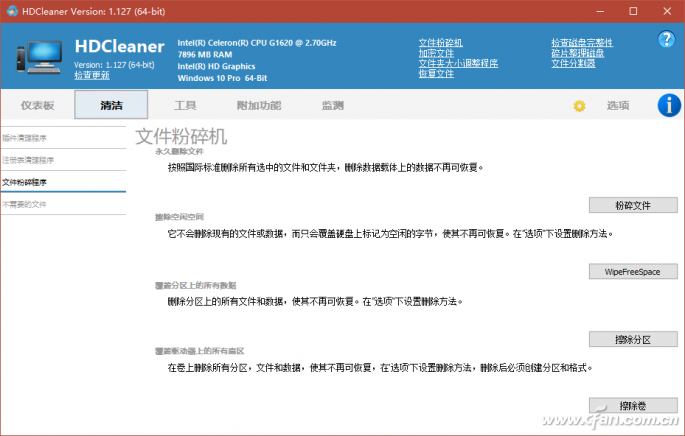Click the 永久删除文件 section label
The height and width of the screenshot is (436, 685).
tap(179, 151)
